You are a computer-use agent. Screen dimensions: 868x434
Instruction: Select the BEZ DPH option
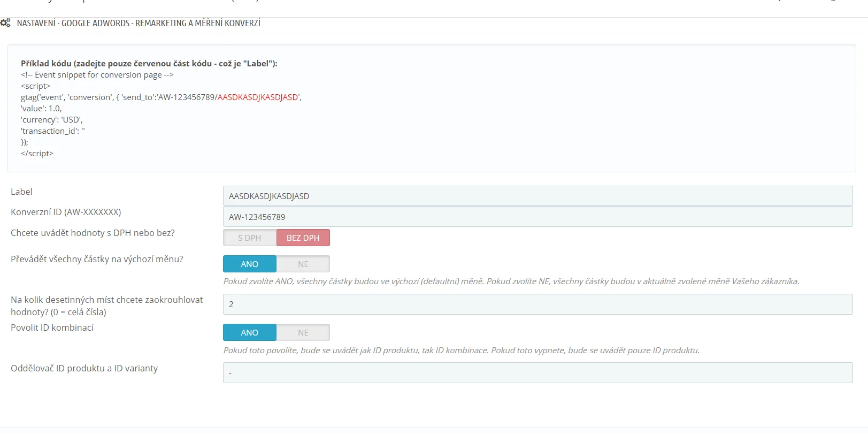click(303, 238)
